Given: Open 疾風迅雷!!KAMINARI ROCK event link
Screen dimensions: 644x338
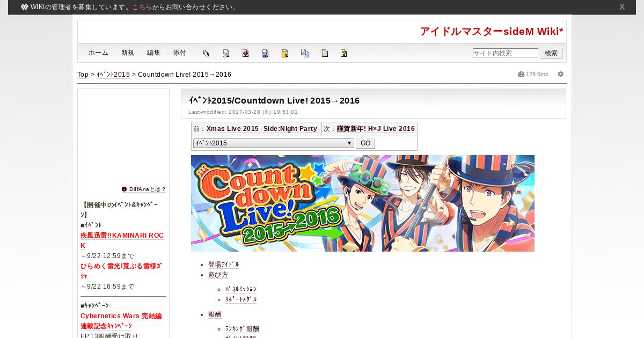Looking at the screenshot, I should pos(122,240).
